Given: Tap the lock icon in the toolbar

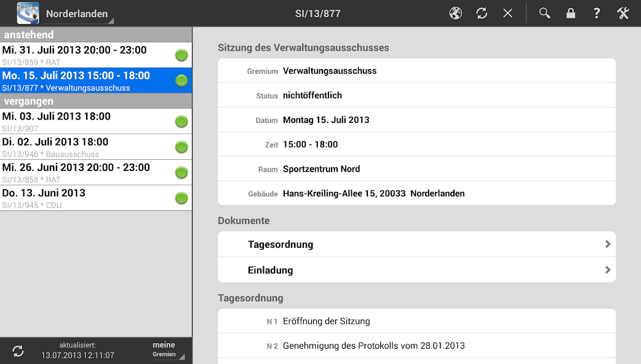Looking at the screenshot, I should (x=571, y=14).
